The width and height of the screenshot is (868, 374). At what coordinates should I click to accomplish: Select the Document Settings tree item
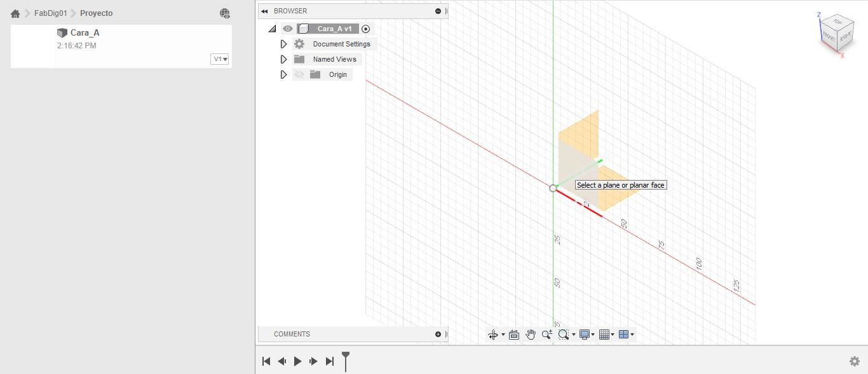tap(341, 44)
